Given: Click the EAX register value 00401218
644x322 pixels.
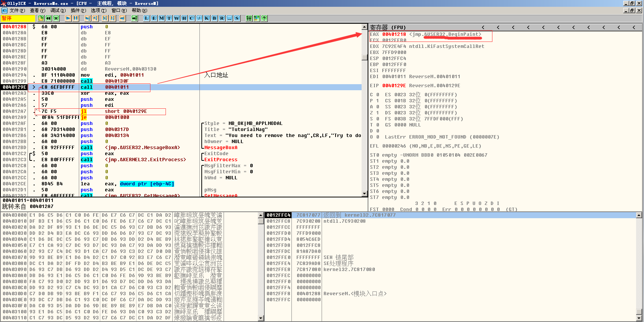Looking at the screenshot, I should (x=394, y=34).
